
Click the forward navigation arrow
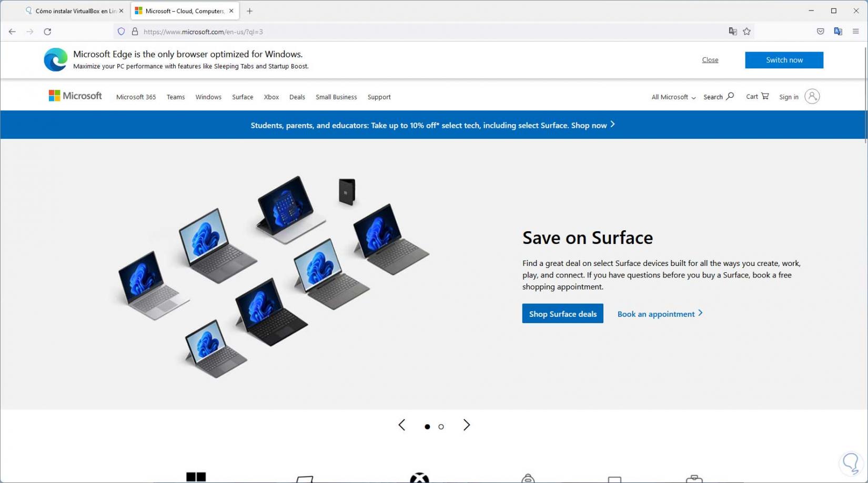tap(30, 32)
